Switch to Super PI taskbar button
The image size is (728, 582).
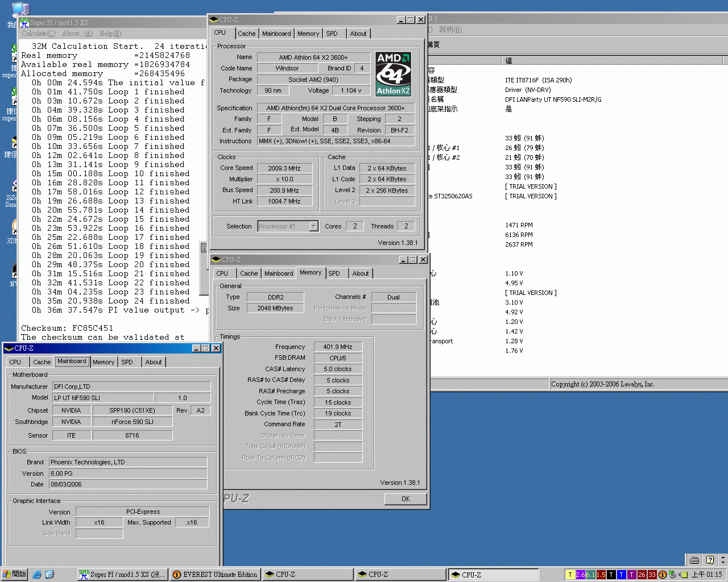point(122,575)
